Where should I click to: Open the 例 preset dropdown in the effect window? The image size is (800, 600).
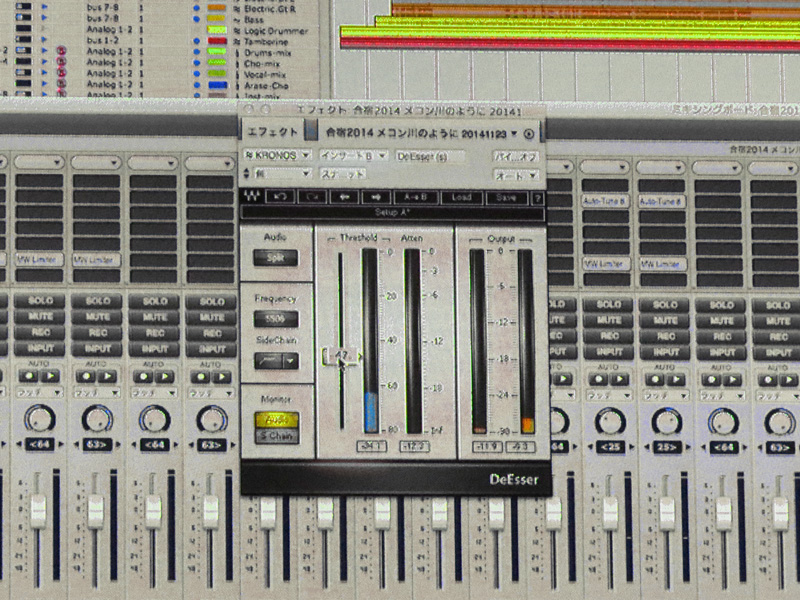[x=281, y=174]
